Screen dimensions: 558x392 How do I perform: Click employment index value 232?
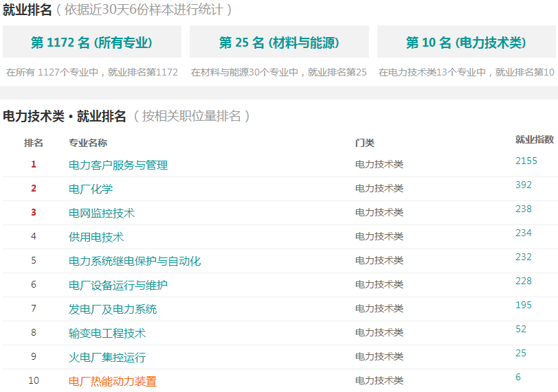click(x=524, y=257)
